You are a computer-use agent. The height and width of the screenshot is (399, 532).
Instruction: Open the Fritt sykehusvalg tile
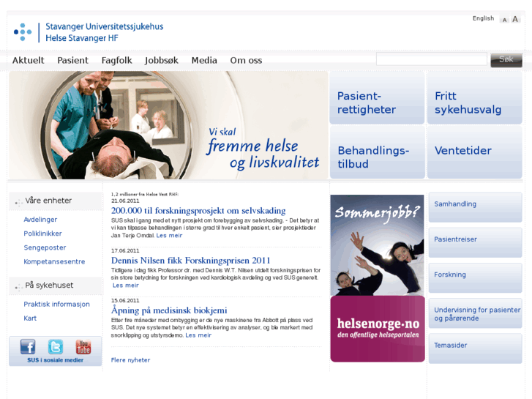coord(475,98)
